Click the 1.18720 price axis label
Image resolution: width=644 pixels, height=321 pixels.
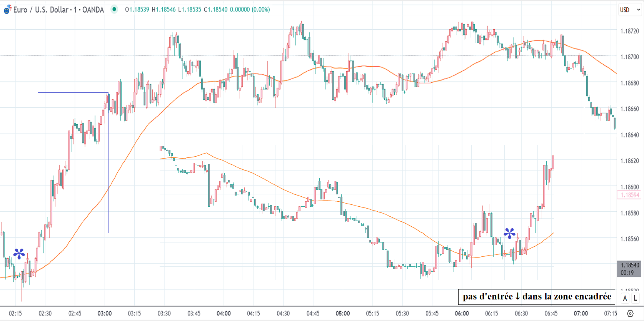[629, 31]
